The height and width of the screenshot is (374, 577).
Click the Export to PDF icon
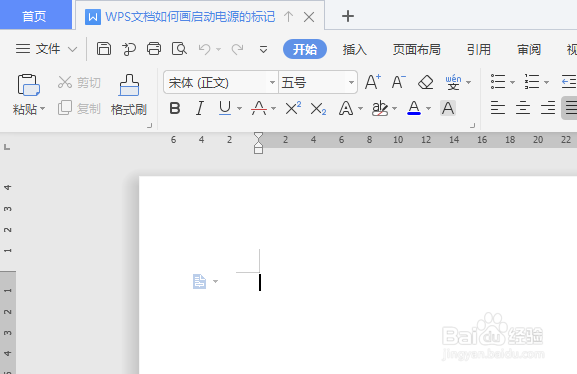[x=129, y=49]
